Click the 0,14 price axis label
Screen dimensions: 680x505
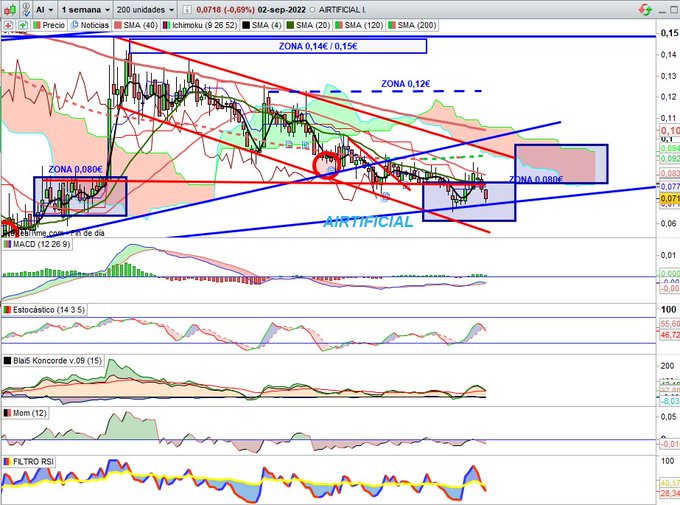tap(669, 55)
